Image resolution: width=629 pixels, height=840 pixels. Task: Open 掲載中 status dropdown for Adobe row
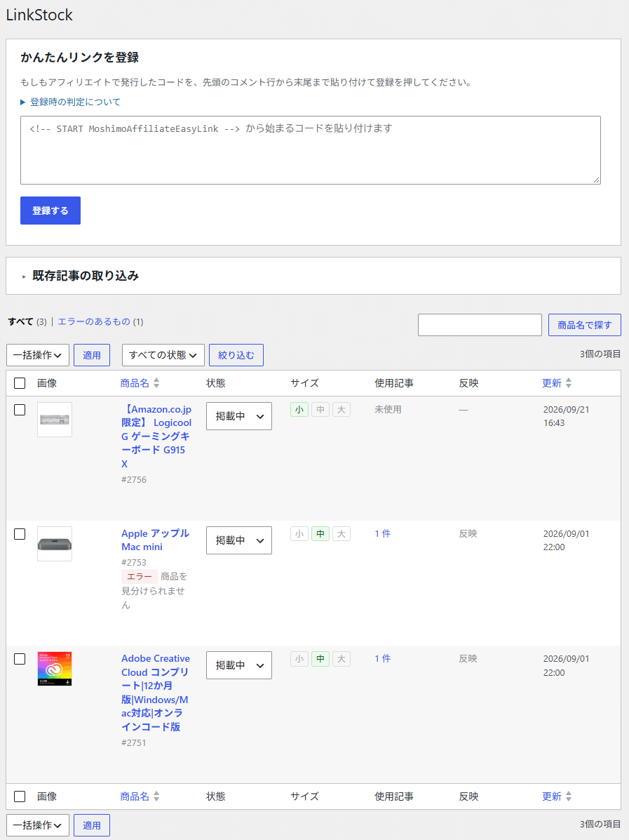238,665
